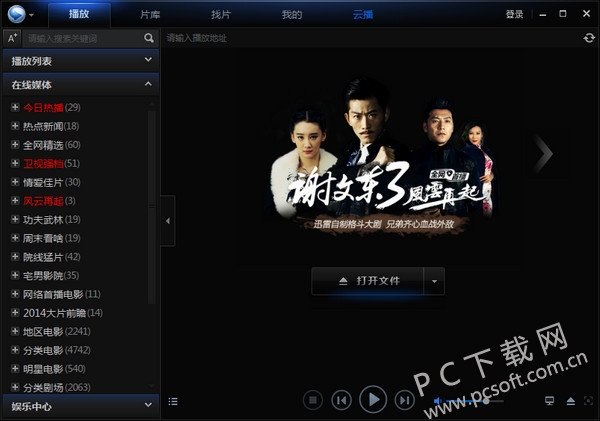Expand the 分类电影 (4742) category
The image size is (600, 421).
coord(14,351)
